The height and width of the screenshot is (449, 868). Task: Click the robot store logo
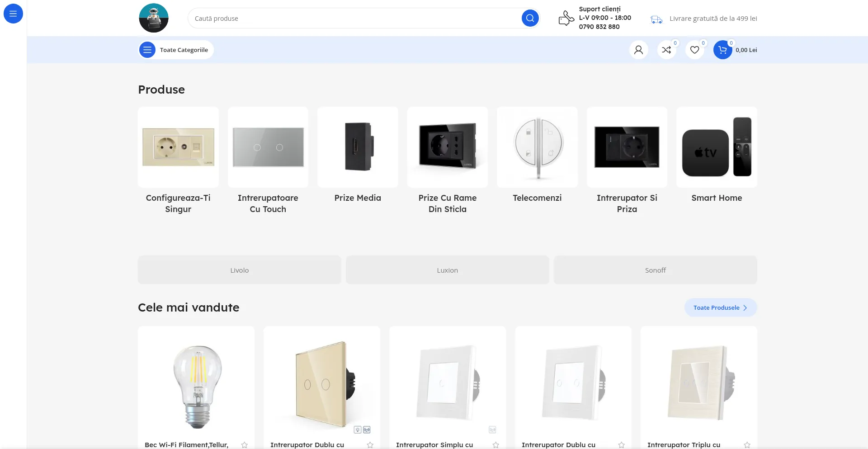pyautogui.click(x=154, y=18)
